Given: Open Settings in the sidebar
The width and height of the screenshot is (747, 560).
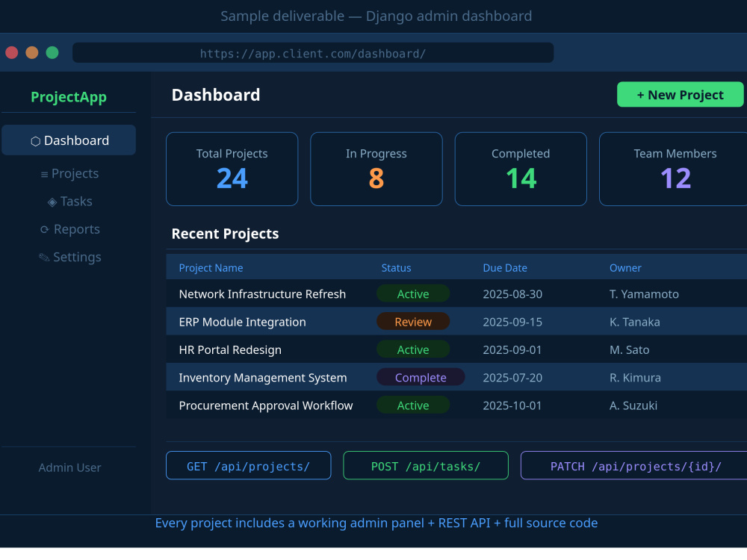Looking at the screenshot, I should [x=69, y=257].
